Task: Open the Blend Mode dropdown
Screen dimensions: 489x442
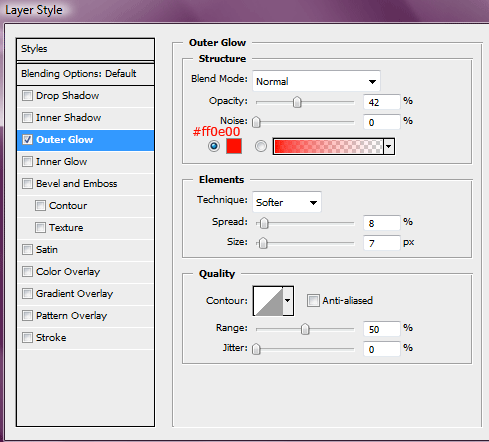Action: tap(316, 81)
